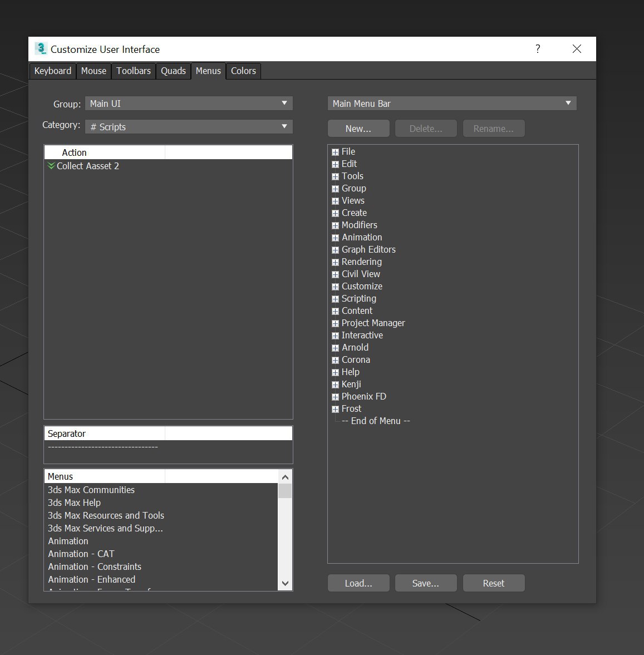Expand the Kenji menu tree node
644x655 pixels.
[x=335, y=385]
